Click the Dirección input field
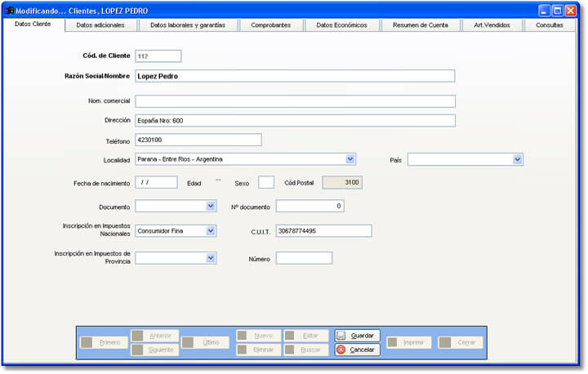Viewport: 588px width, 374px height. pyautogui.click(x=295, y=121)
